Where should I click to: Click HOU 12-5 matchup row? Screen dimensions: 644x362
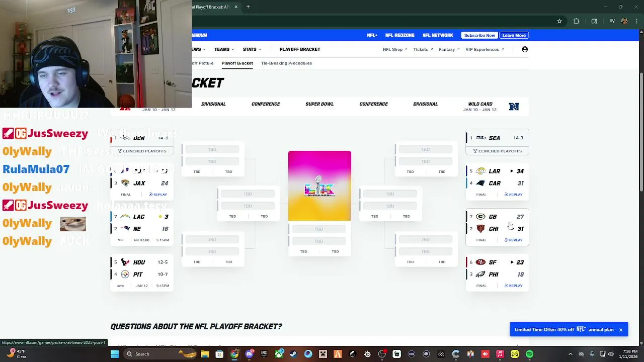click(x=142, y=262)
